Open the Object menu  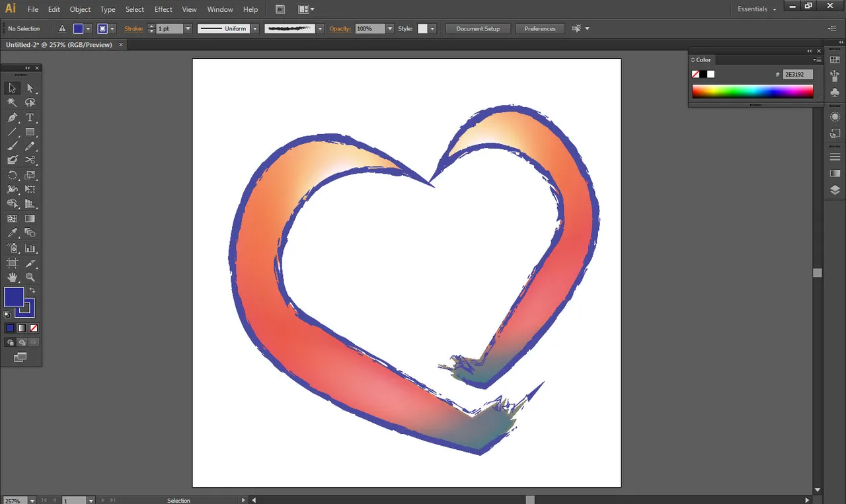point(80,9)
